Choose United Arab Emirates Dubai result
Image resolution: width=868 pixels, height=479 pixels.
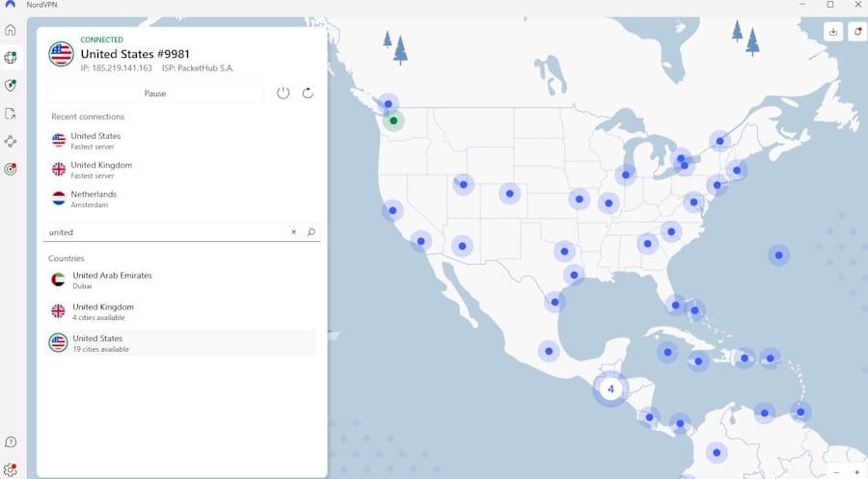[x=180, y=279]
